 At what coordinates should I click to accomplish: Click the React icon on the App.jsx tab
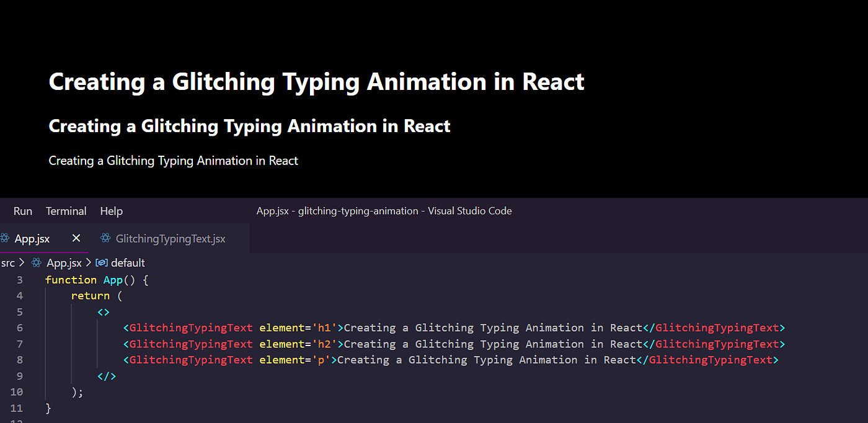pos(5,238)
